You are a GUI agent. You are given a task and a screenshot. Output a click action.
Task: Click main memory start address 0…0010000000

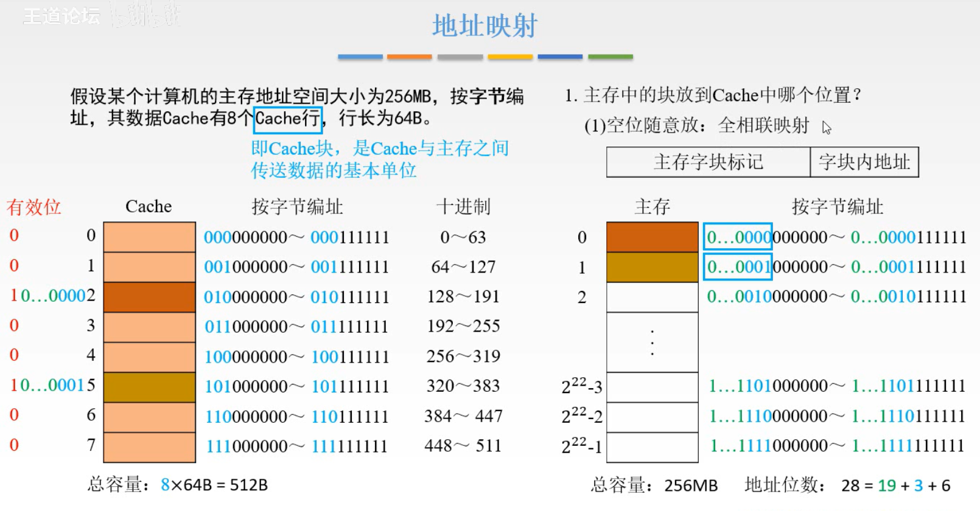[767, 297]
